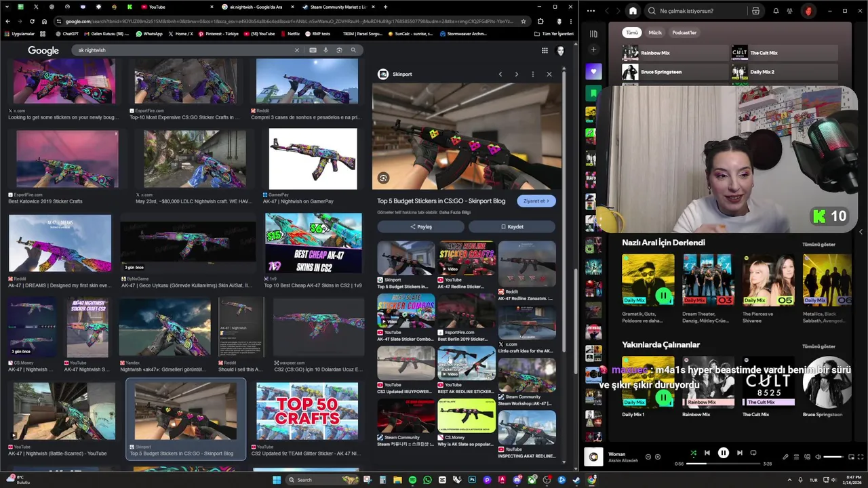This screenshot has width=868, height=488.
Task: Open Daily Mix 2 shortcut tile
Action: tap(784, 72)
